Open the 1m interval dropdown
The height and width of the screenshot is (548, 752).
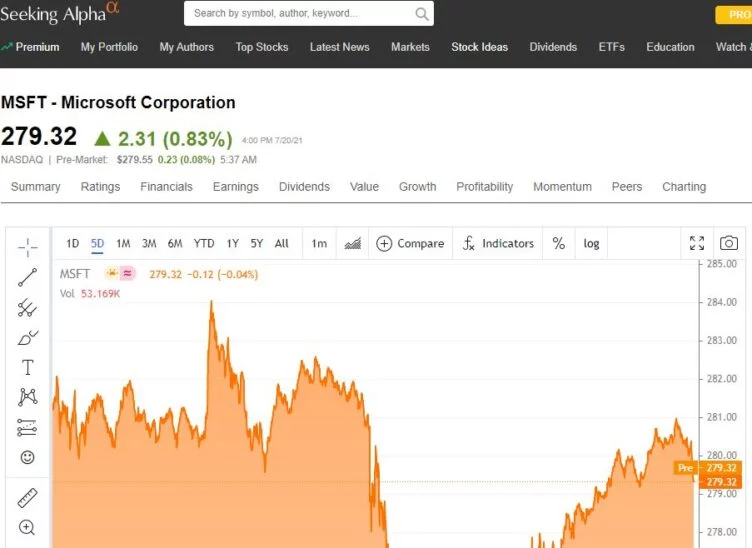[x=319, y=243]
